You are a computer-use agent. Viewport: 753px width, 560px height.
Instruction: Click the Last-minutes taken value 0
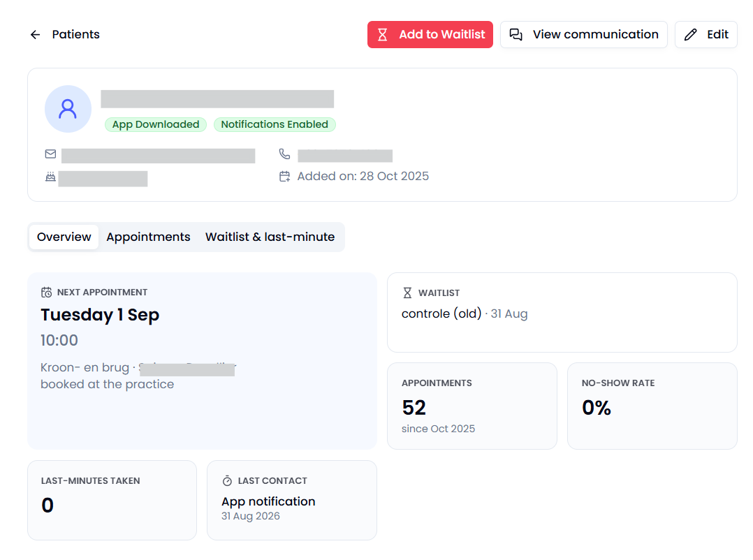pyautogui.click(x=47, y=506)
